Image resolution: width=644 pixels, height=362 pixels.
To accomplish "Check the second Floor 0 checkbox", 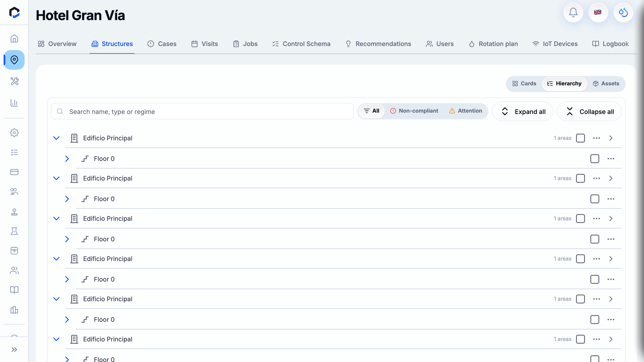I will 595,199.
